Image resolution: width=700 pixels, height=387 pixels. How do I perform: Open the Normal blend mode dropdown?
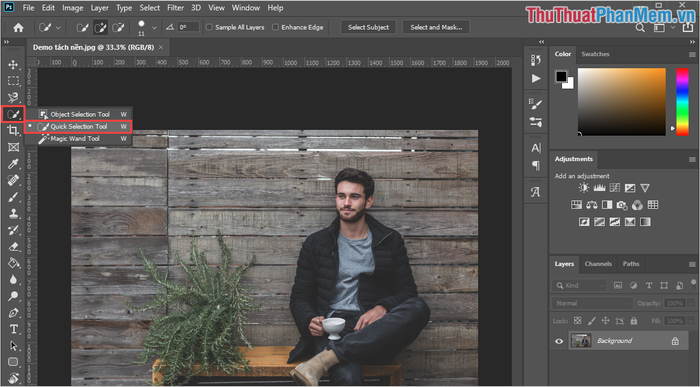pyautogui.click(x=592, y=303)
